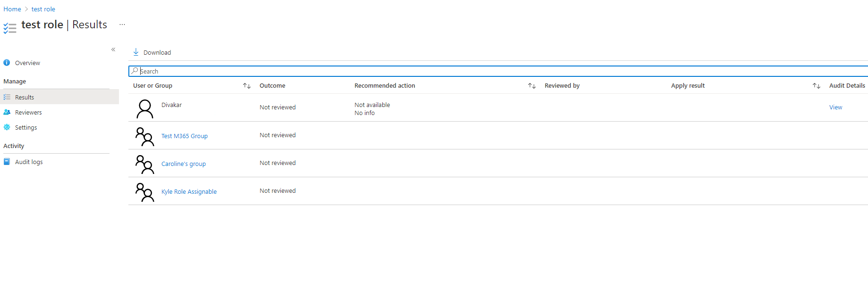Open the more options ellipsis by title
868x297 pixels.
coord(122,25)
